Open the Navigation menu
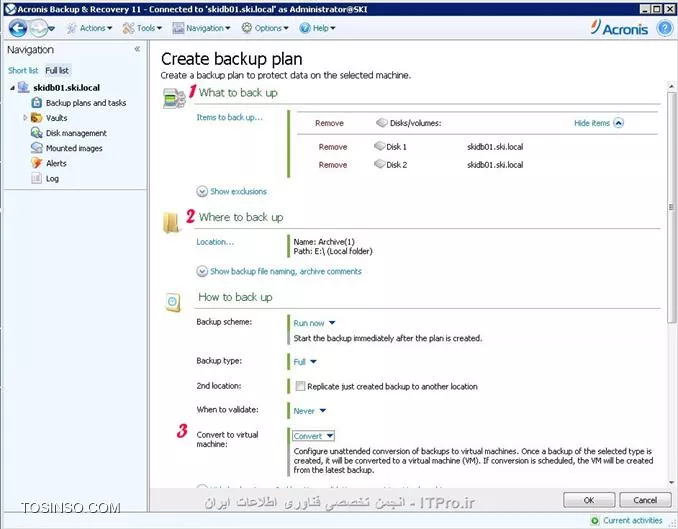This screenshot has width=678, height=529. [201, 28]
